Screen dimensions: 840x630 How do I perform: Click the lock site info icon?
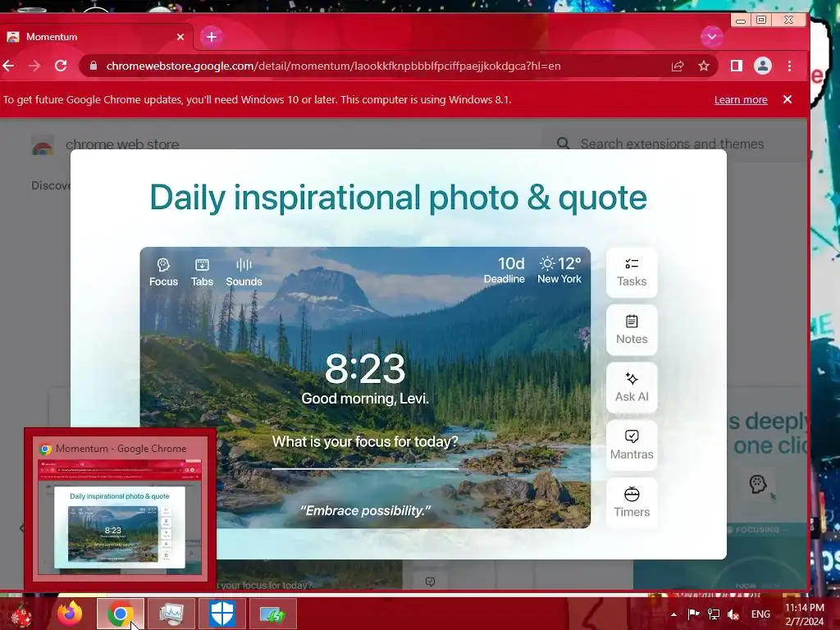pyautogui.click(x=94, y=66)
